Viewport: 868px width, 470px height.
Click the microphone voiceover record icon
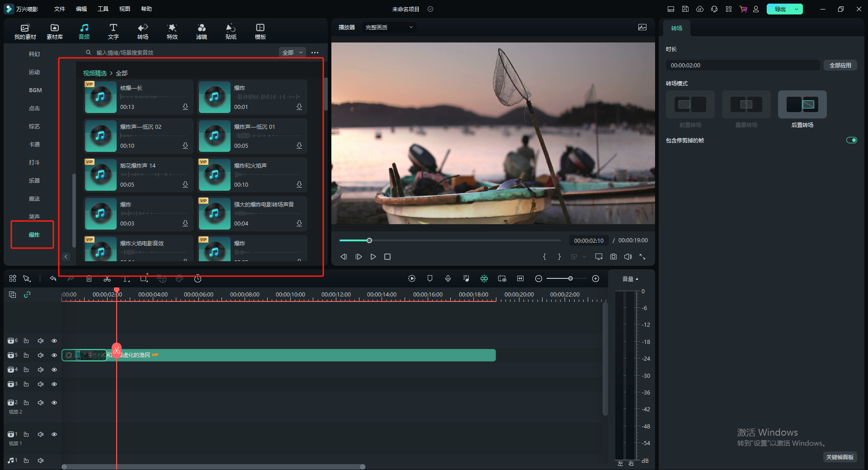click(448, 279)
